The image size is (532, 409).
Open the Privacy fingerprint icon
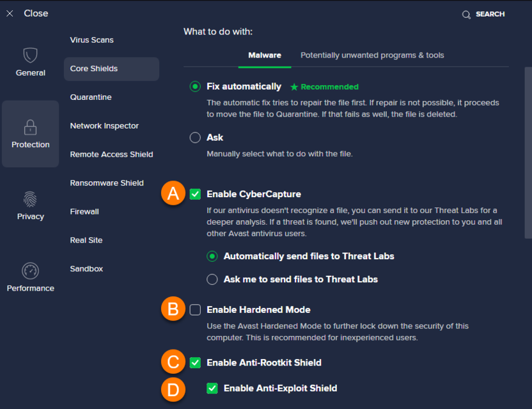(x=30, y=199)
